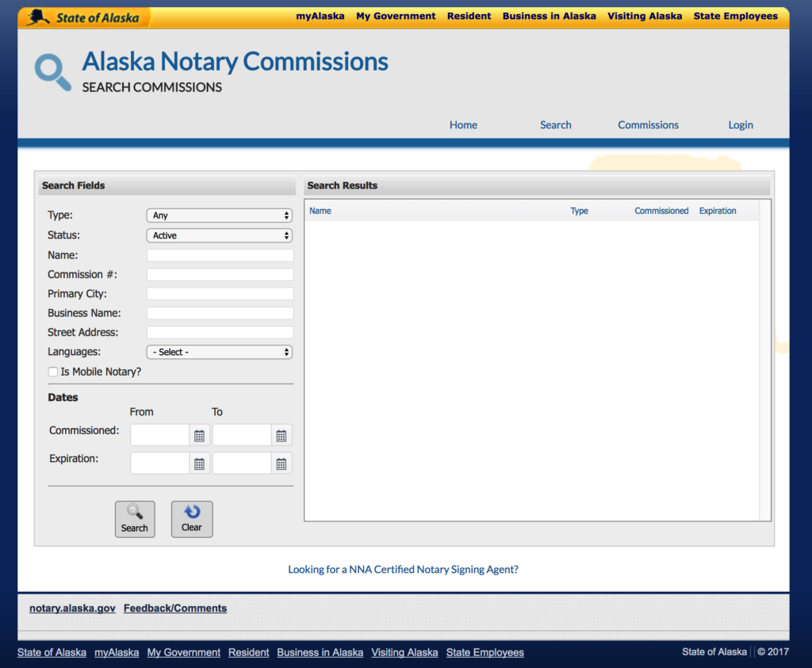Enable the Is Mobile Notary checkbox

(52, 372)
